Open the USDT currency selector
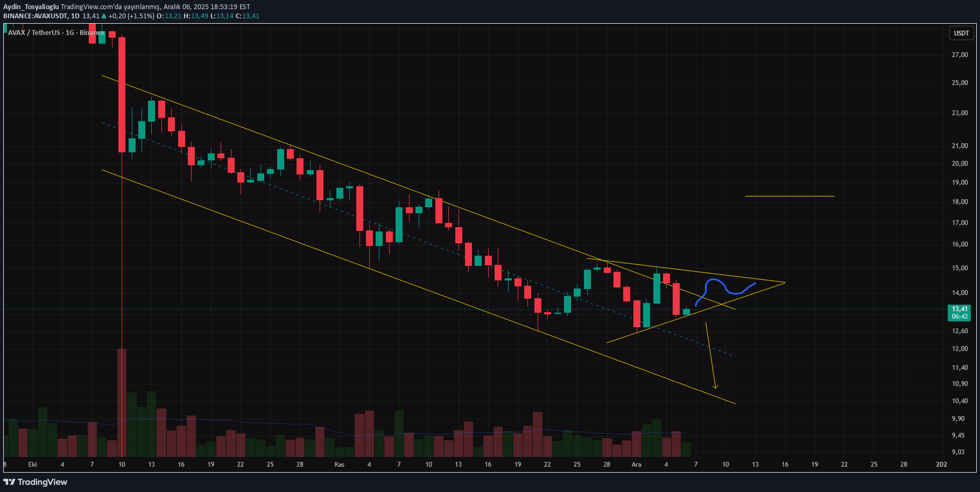This screenshot has height=492, width=980. 961,33
